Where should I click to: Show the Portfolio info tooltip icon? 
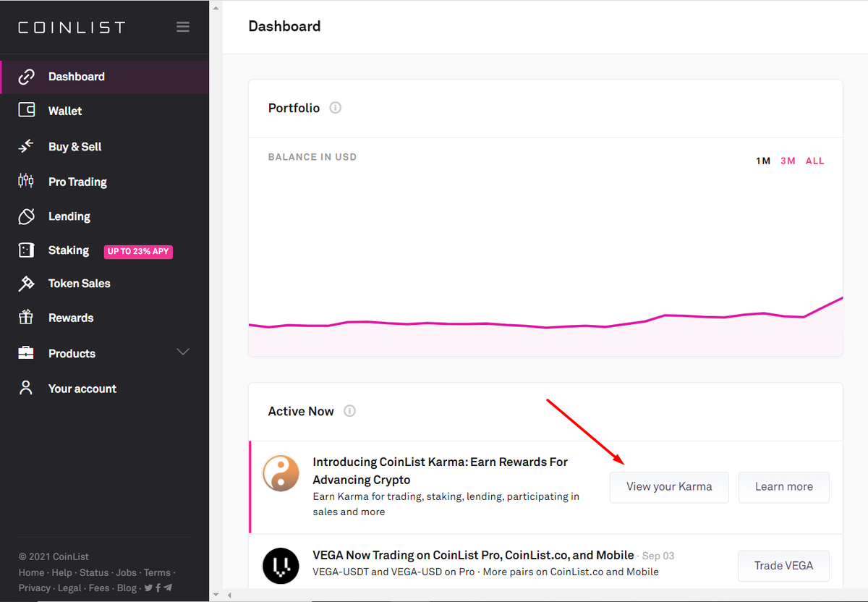point(335,108)
